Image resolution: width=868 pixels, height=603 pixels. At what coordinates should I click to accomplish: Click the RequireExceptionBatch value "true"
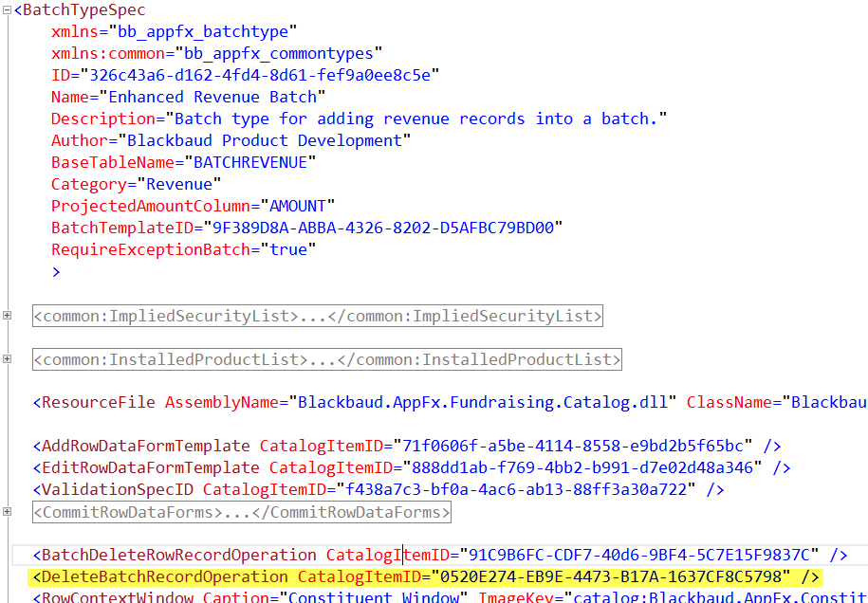pyautogui.click(x=287, y=249)
